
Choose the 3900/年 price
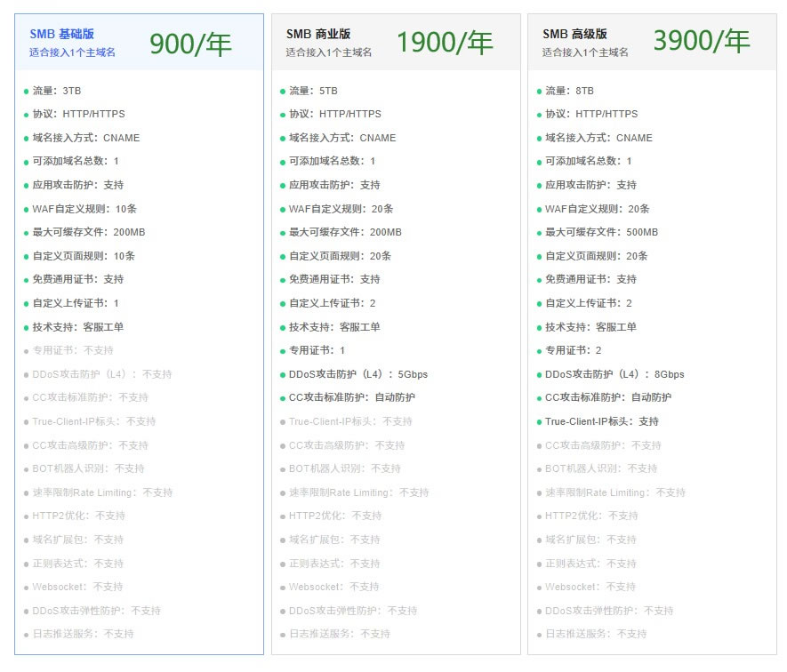coord(701,42)
